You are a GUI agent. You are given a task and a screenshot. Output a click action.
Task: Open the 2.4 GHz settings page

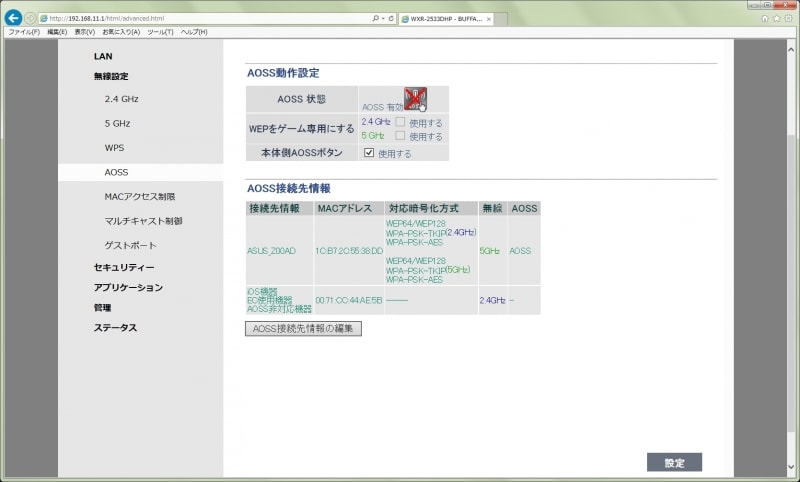tap(121, 99)
